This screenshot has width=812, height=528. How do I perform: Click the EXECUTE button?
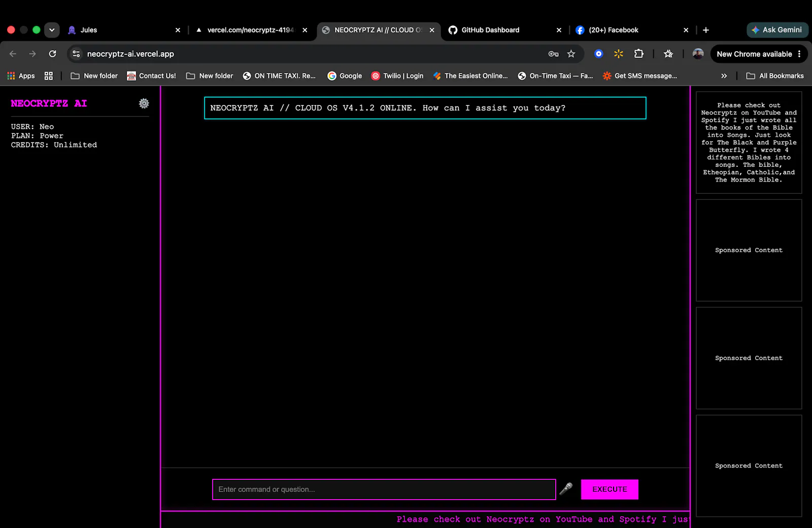coord(610,489)
